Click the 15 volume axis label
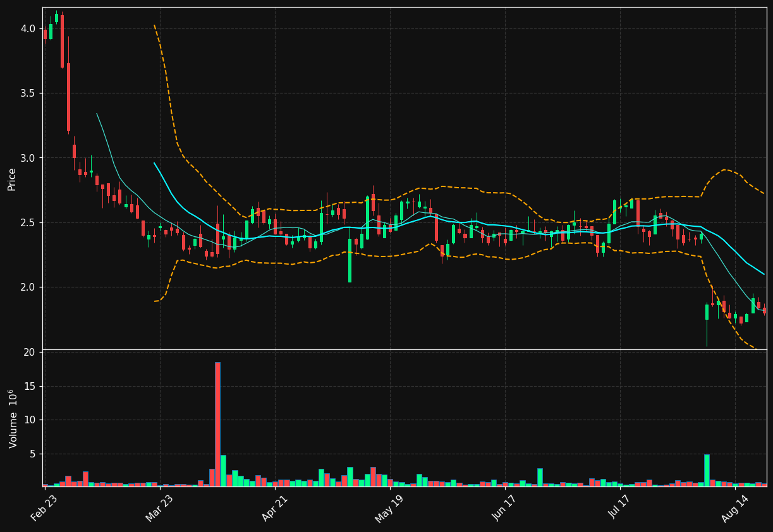 coord(30,386)
